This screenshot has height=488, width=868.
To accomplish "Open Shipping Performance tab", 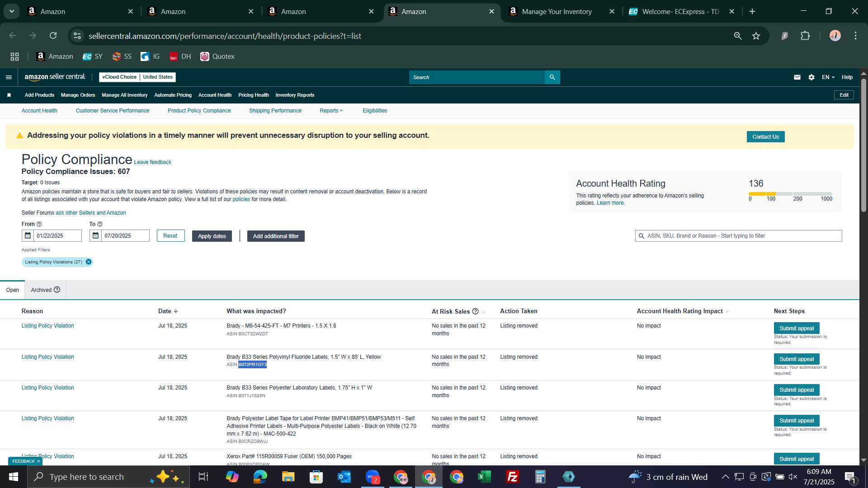I will tap(275, 111).
